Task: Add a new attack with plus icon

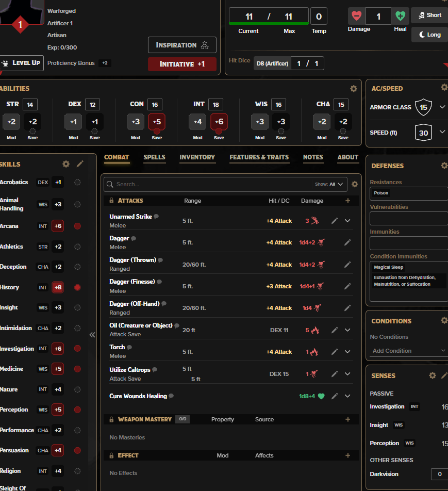Action: pos(347,201)
